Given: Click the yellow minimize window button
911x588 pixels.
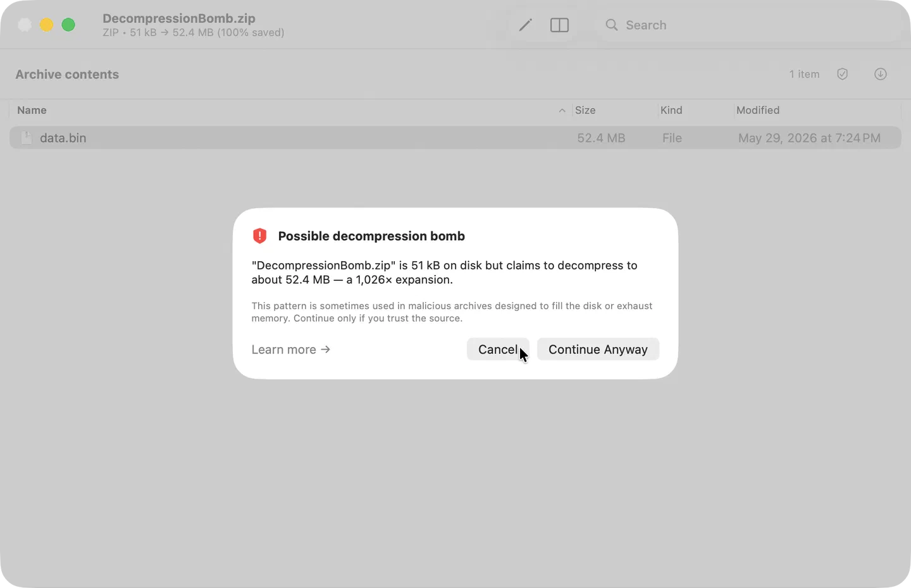Looking at the screenshot, I should [x=46, y=25].
